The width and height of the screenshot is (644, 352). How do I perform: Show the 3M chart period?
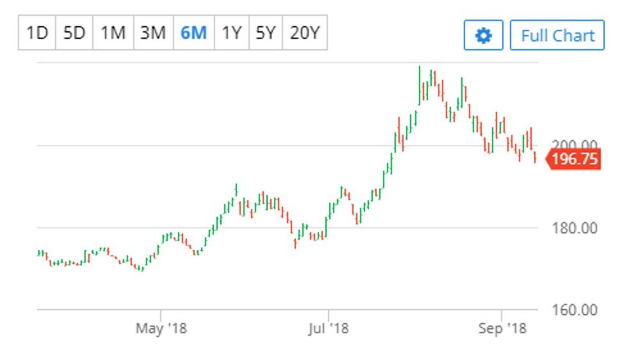(153, 33)
